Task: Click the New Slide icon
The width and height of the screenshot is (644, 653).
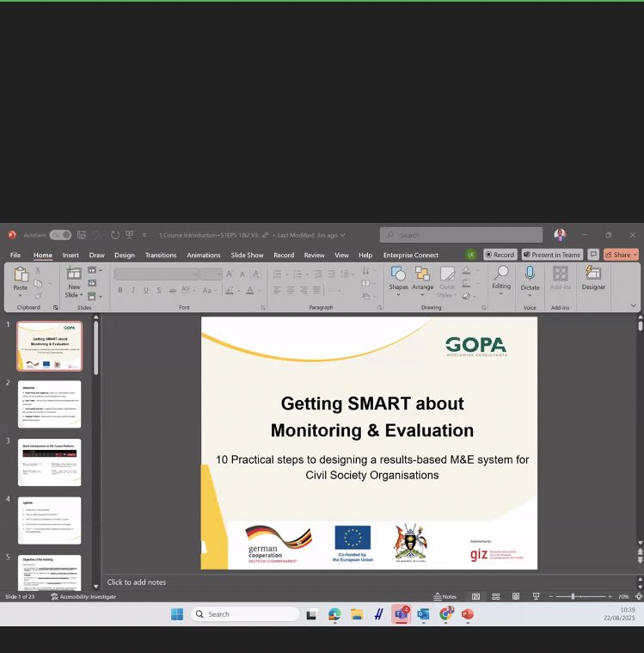Action: click(74, 273)
